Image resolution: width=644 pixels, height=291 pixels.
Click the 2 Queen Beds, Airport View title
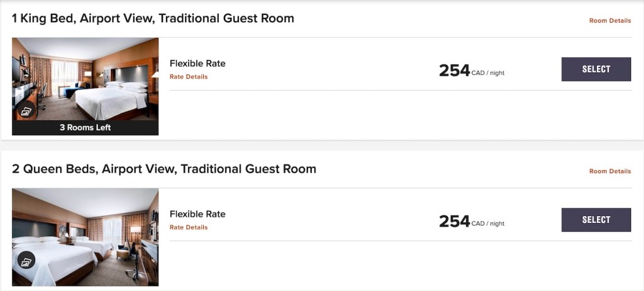point(164,169)
